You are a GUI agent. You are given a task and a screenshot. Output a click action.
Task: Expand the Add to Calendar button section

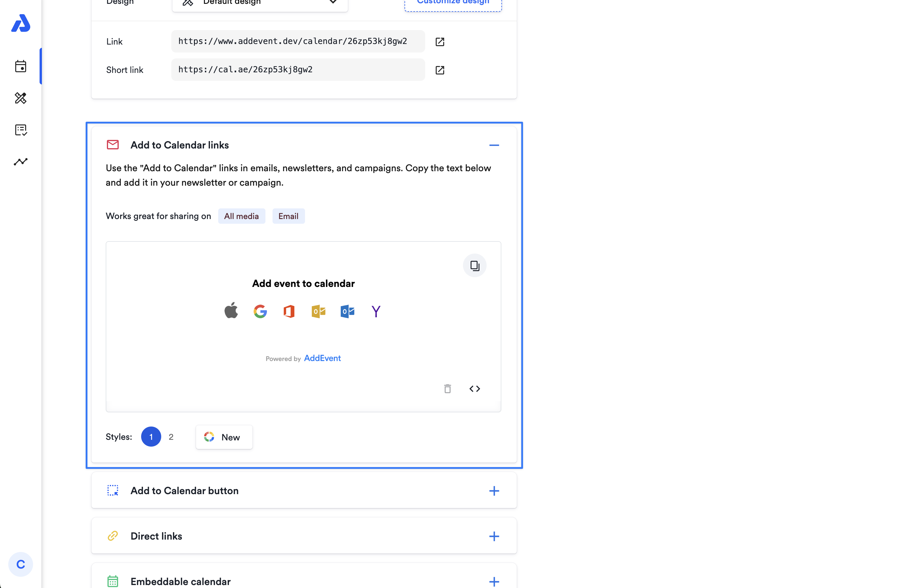click(494, 491)
